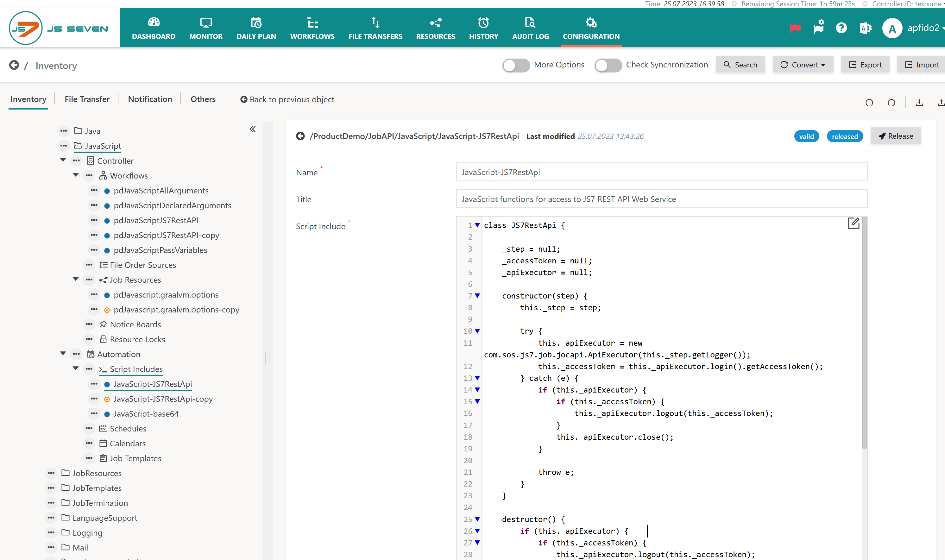Click the testsuite Controller ID selector

929,4
